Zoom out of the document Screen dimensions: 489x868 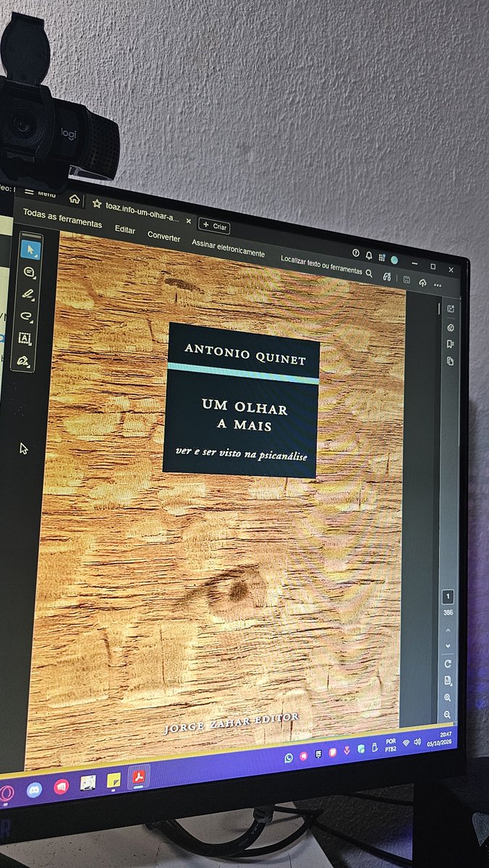point(448,715)
